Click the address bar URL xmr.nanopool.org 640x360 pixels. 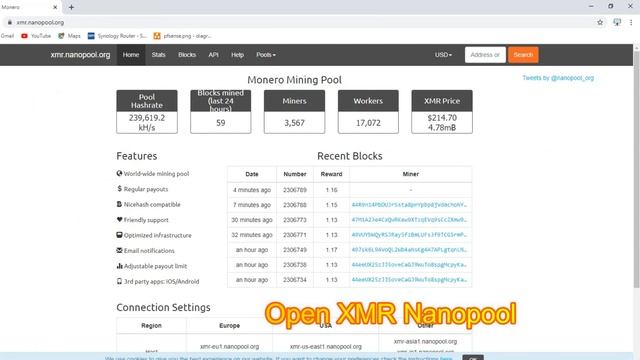pyautogui.click(x=40, y=22)
